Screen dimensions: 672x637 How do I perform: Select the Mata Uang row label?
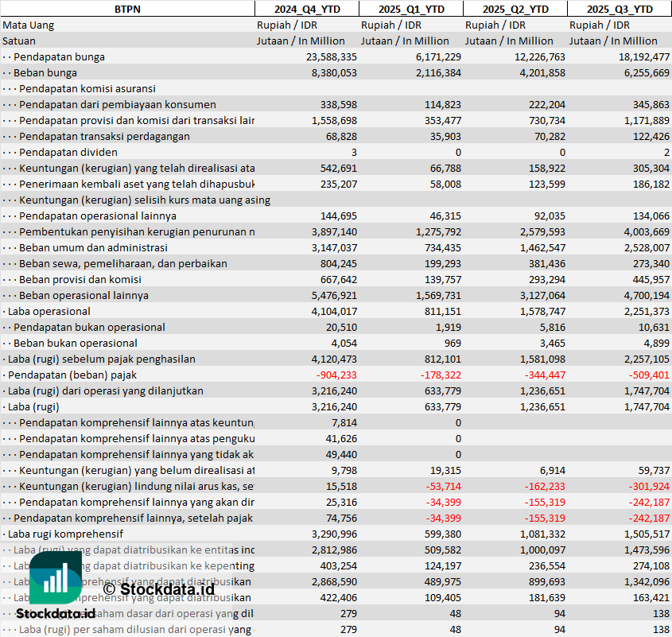[29, 25]
